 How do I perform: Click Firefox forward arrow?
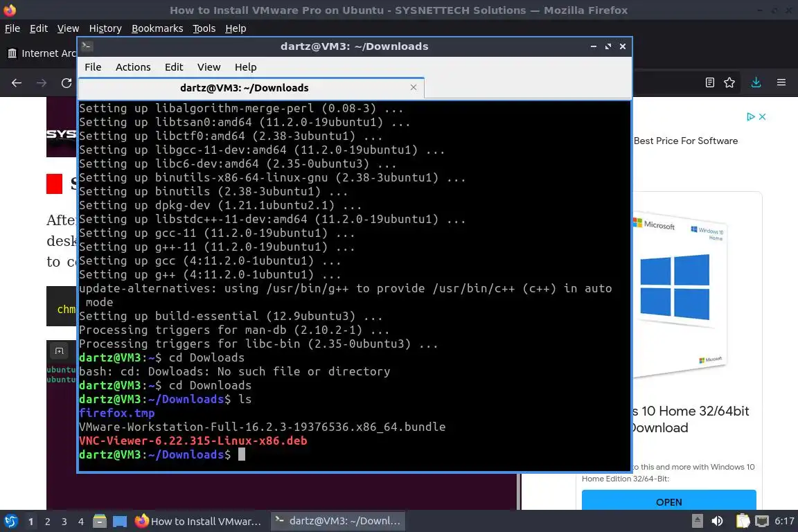pos(42,83)
